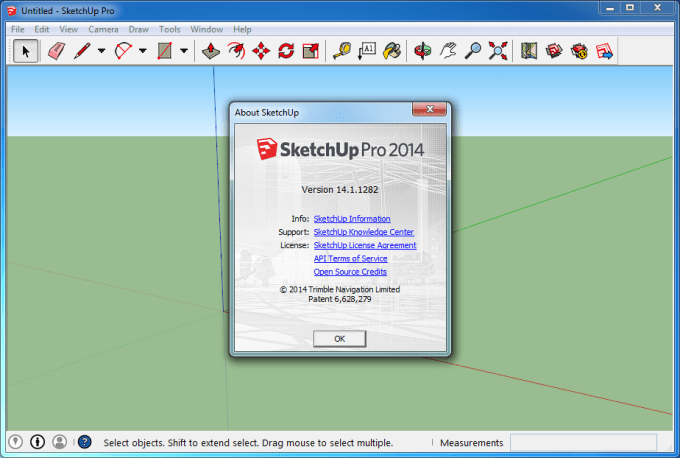Click OK in About SketchUp dialog
The height and width of the screenshot is (458, 680).
coord(340,339)
